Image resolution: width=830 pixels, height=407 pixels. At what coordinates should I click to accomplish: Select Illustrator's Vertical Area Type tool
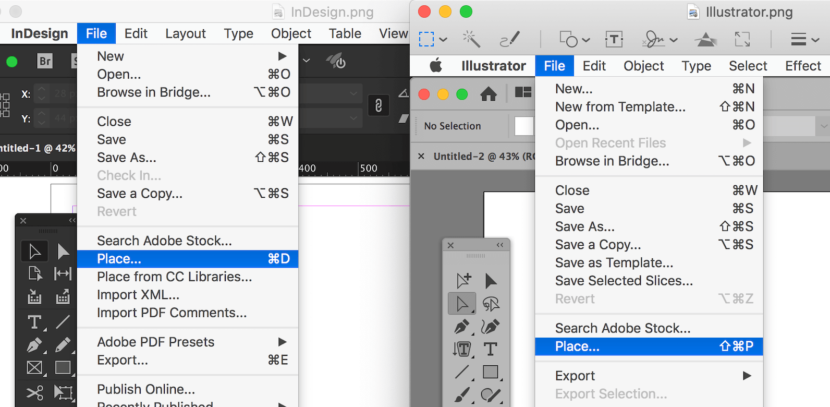point(462,349)
